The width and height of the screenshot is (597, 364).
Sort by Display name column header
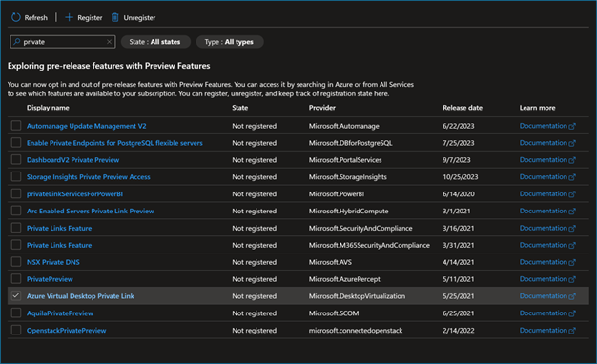tap(48, 108)
